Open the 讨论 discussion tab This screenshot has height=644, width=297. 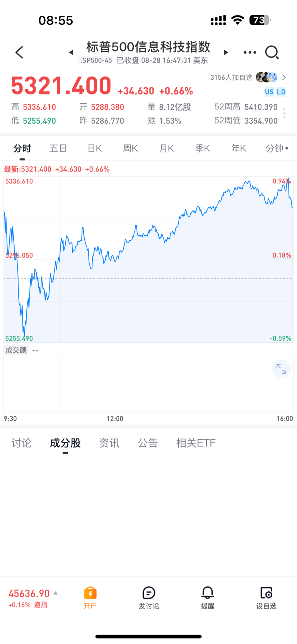click(21, 443)
